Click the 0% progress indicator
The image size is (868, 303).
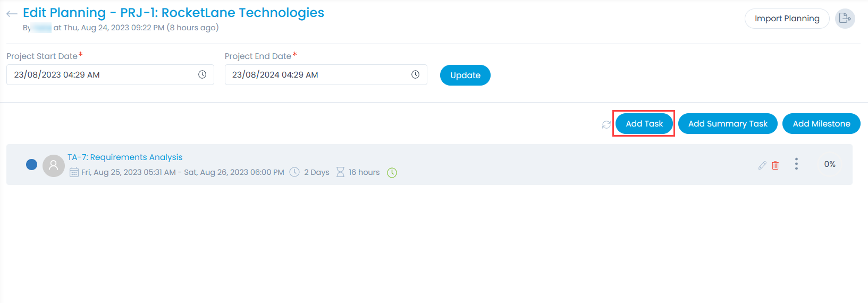(829, 164)
